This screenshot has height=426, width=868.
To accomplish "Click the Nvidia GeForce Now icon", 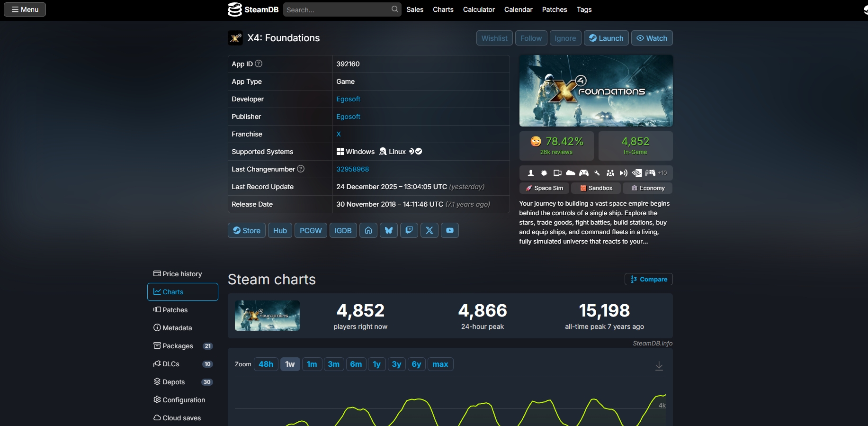I will 637,173.
